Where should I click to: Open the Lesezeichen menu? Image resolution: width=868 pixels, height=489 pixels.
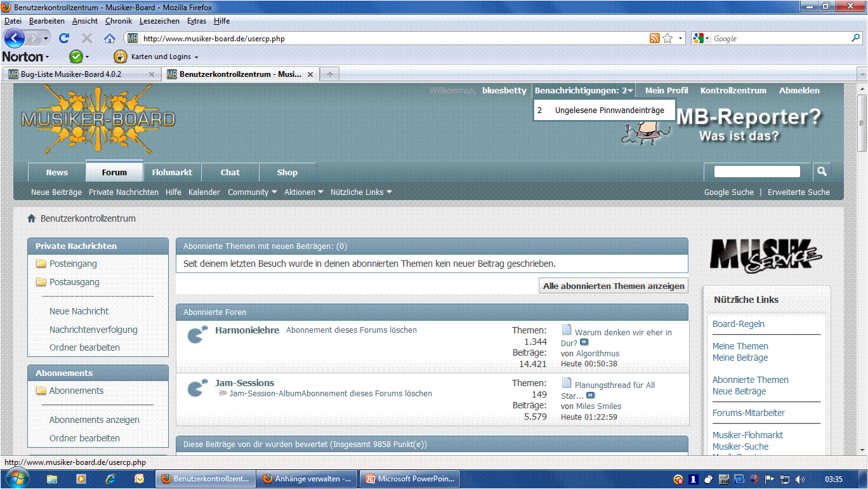click(160, 21)
